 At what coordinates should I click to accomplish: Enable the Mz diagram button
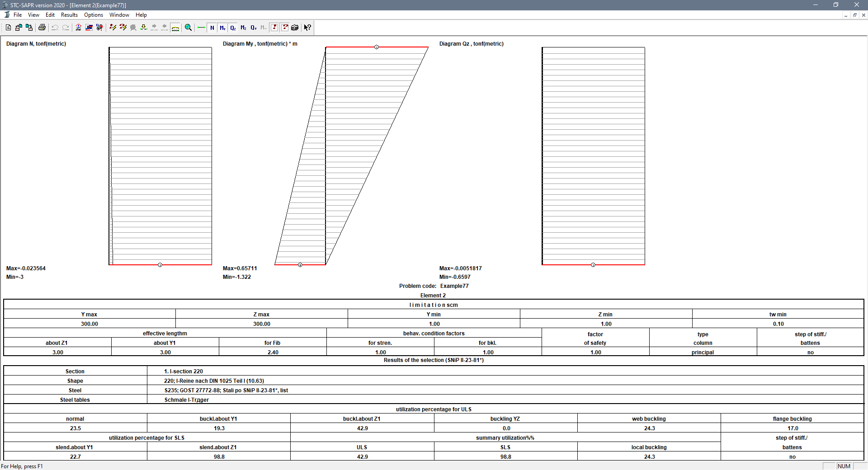(243, 28)
